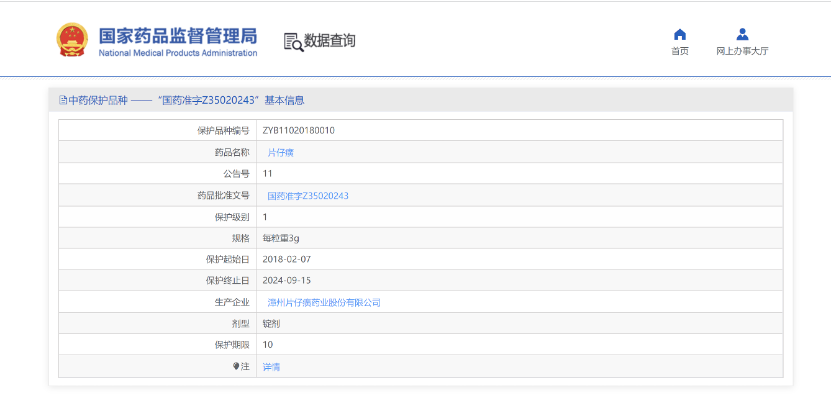Click the 剂型 field label
This screenshot has height=398, width=832.
pos(240,324)
